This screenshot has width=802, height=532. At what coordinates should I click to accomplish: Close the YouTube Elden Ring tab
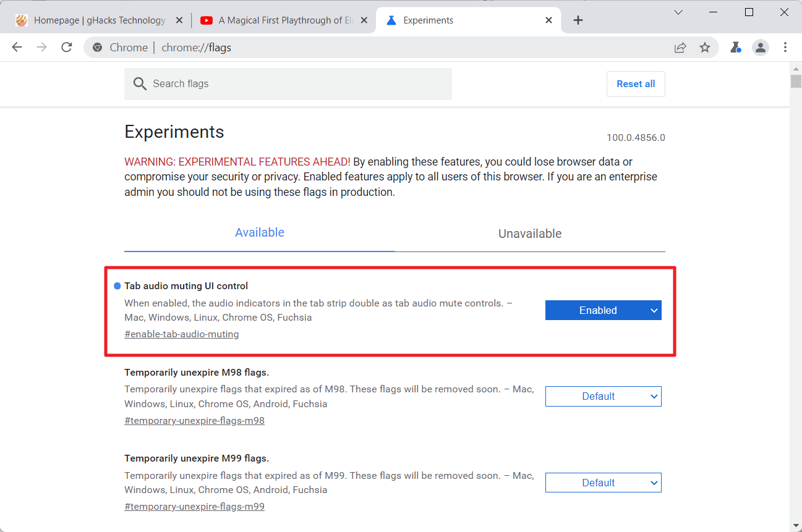364,20
